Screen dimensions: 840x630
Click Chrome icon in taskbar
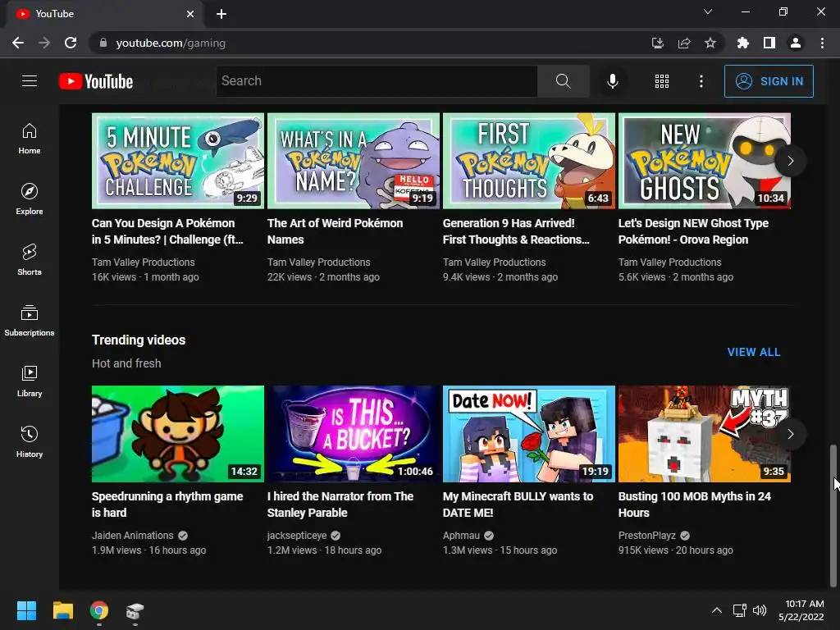pyautogui.click(x=99, y=610)
